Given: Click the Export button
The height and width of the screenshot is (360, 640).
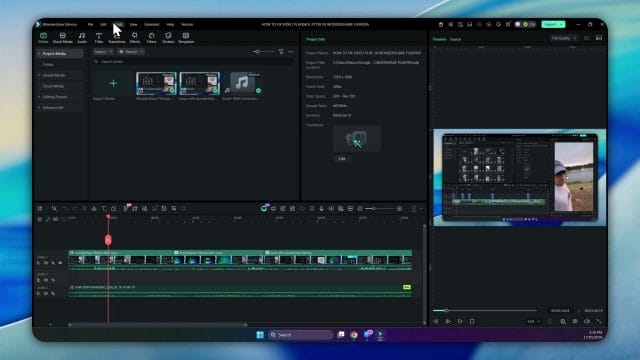Looking at the screenshot, I should pyautogui.click(x=553, y=24).
